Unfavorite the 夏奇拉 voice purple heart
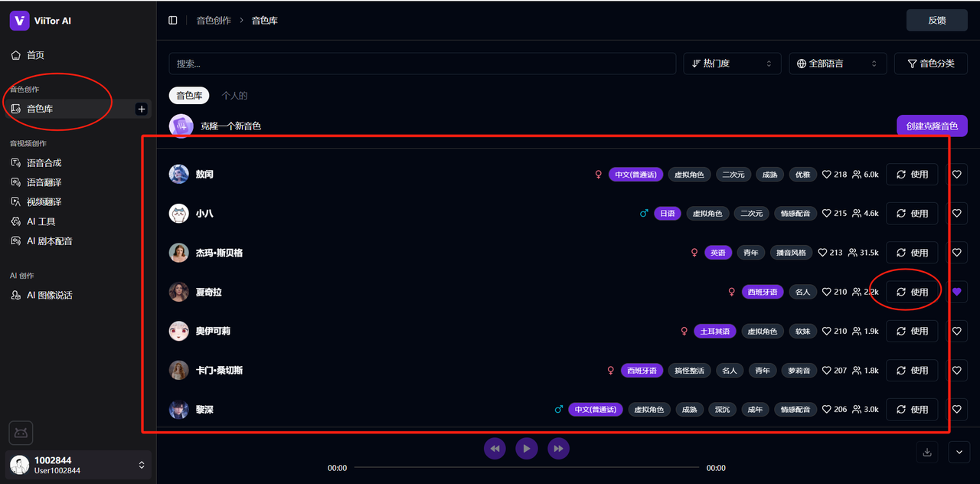 pos(956,292)
